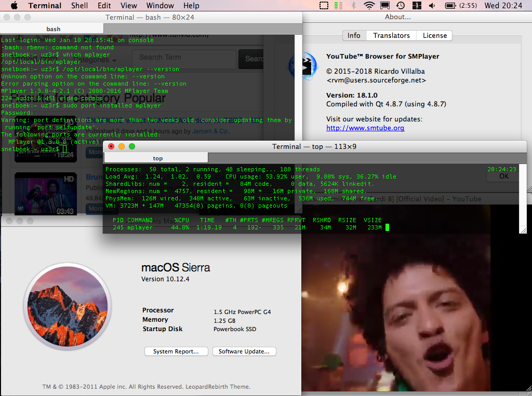The height and width of the screenshot is (396, 532).
Task: Open the Edit menu
Action: coord(104,5)
